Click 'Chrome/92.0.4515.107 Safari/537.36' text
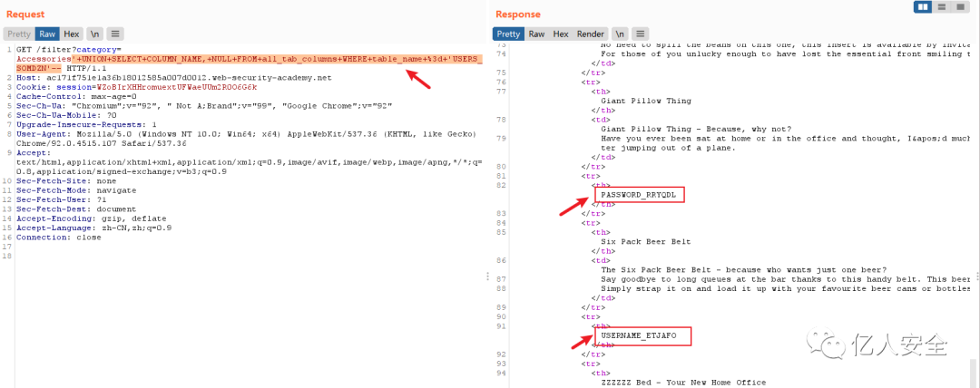The image size is (980, 388). (x=102, y=143)
